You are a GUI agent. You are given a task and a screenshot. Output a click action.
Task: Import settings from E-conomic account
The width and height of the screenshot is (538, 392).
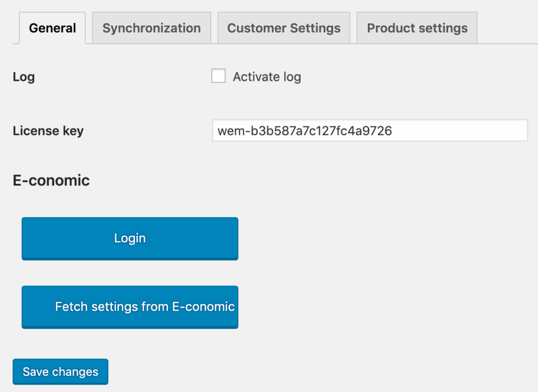130,307
